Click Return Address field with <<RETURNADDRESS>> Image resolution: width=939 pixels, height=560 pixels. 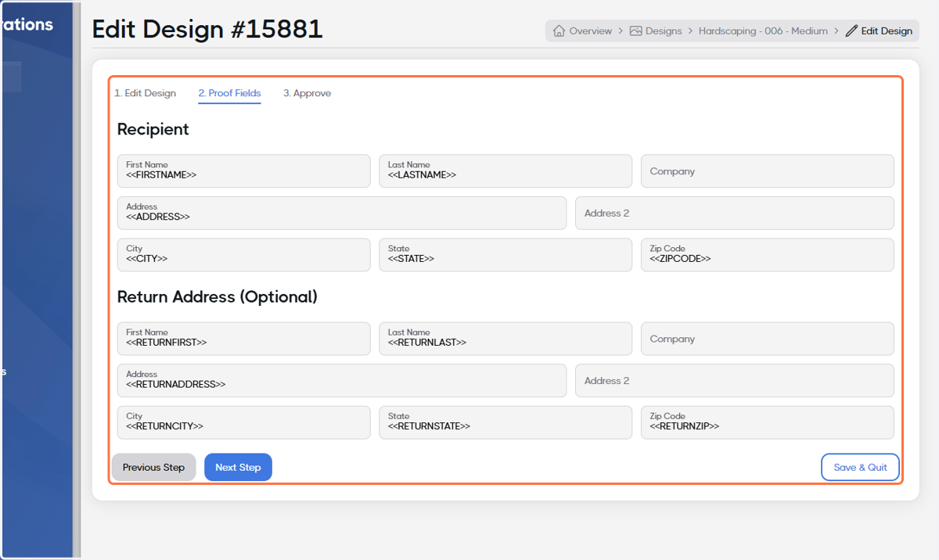342,380
